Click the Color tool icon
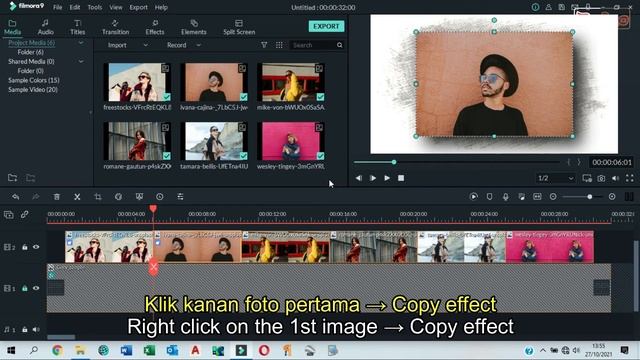 pyautogui.click(x=118, y=197)
